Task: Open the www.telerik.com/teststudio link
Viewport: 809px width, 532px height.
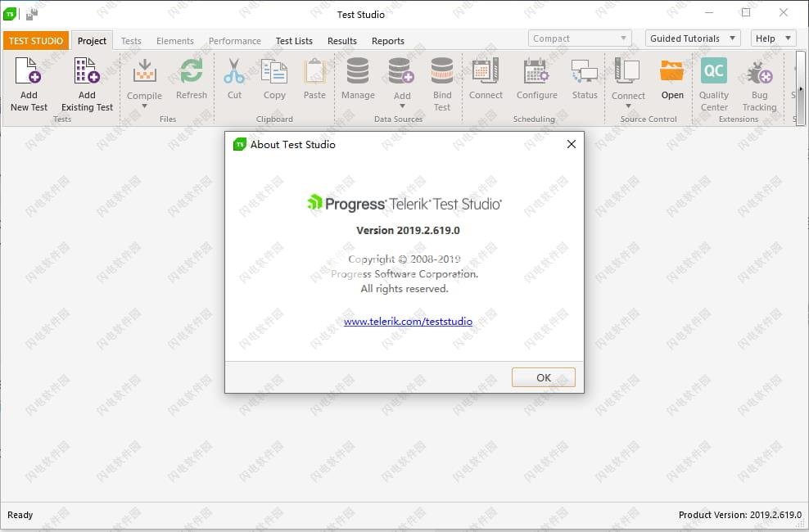Action: pos(408,321)
